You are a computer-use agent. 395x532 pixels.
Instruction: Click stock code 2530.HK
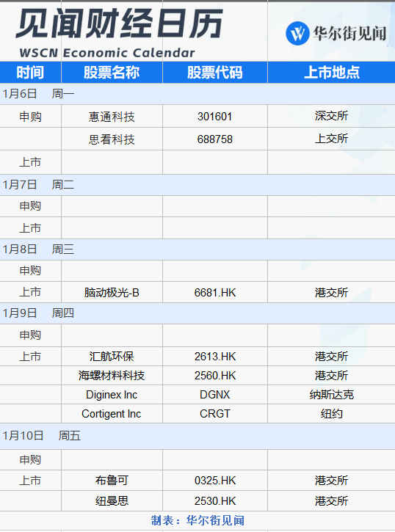(215, 500)
